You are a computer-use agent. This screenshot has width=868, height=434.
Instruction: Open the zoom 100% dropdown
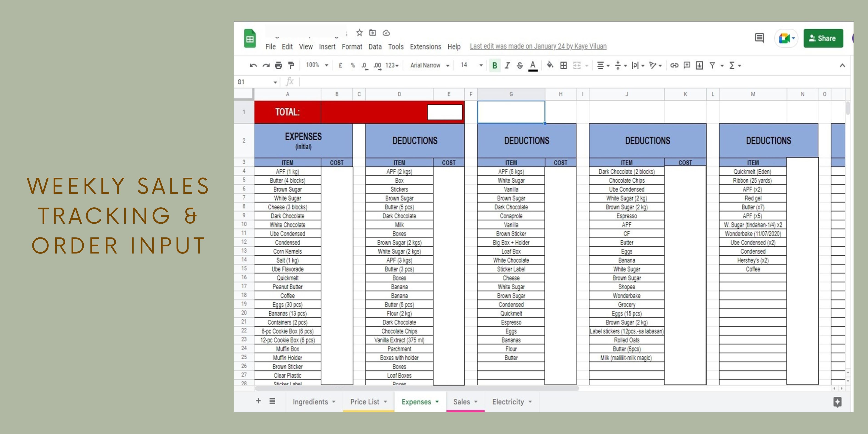click(317, 65)
